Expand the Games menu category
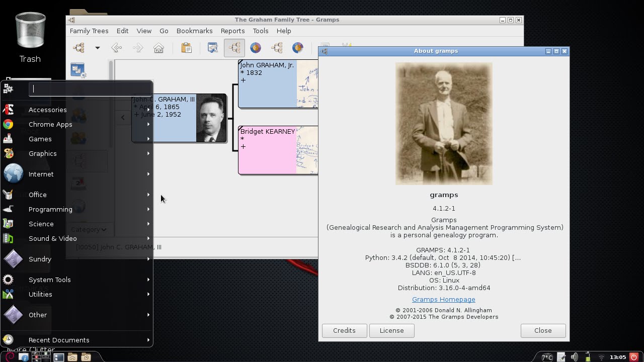Viewport: 644px width, 362px height. [x=76, y=139]
